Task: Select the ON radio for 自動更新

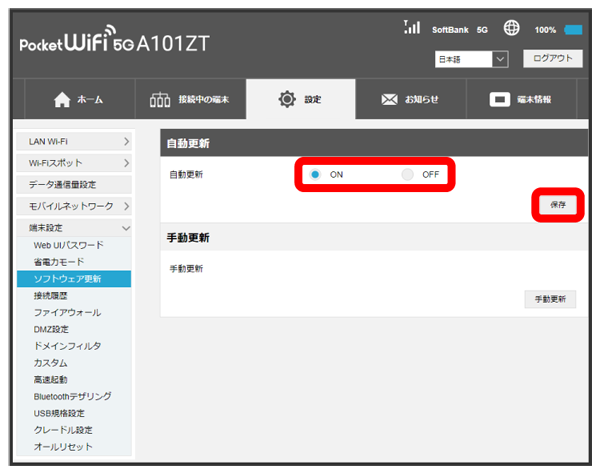Action: tap(315, 175)
